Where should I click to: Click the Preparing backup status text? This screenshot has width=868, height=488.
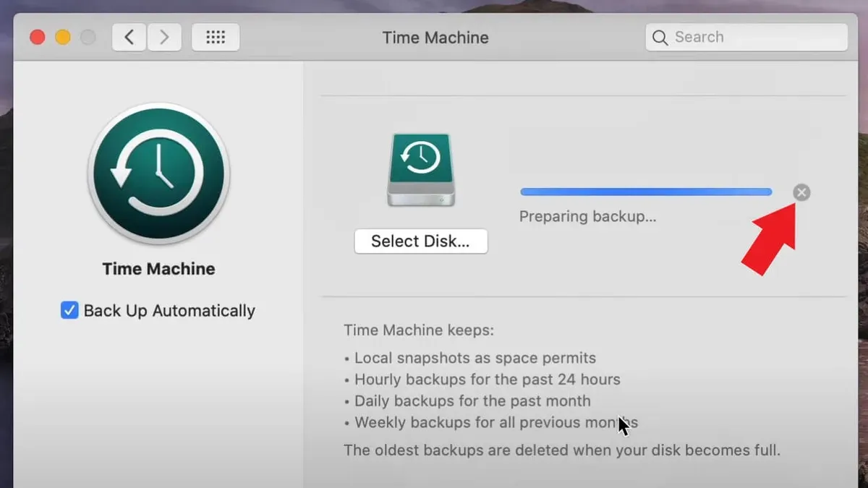588,216
